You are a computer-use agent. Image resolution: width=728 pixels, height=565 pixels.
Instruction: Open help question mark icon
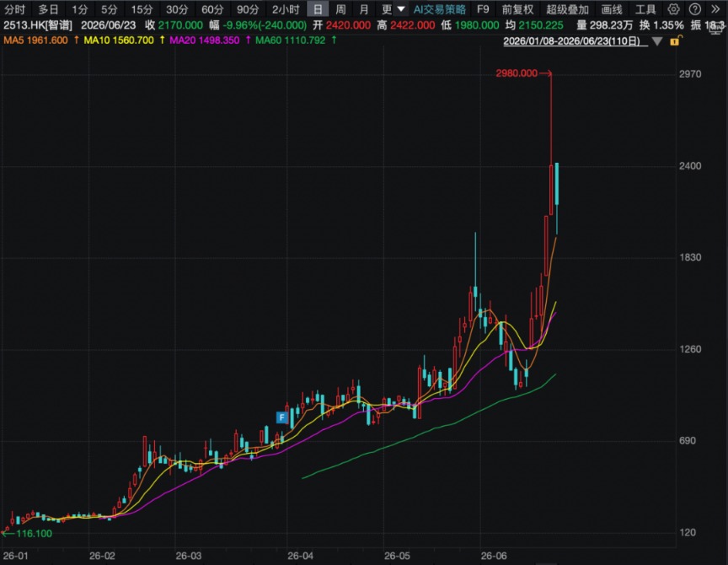[x=694, y=9]
